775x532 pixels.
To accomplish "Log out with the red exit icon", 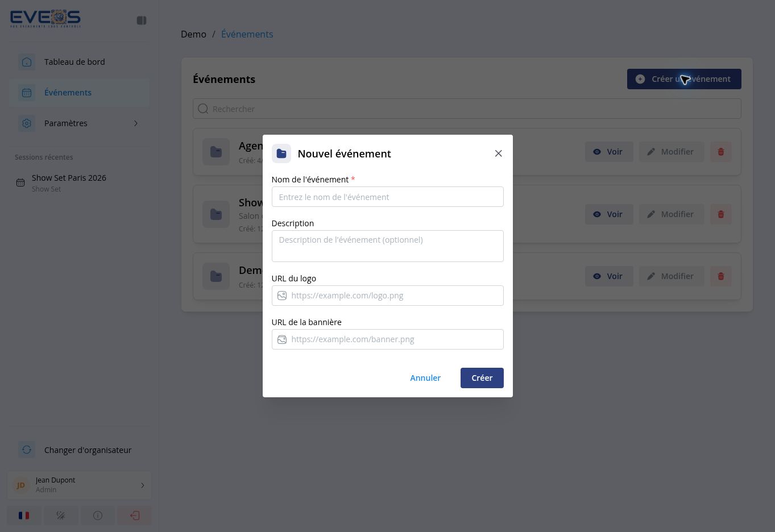I will (x=135, y=516).
